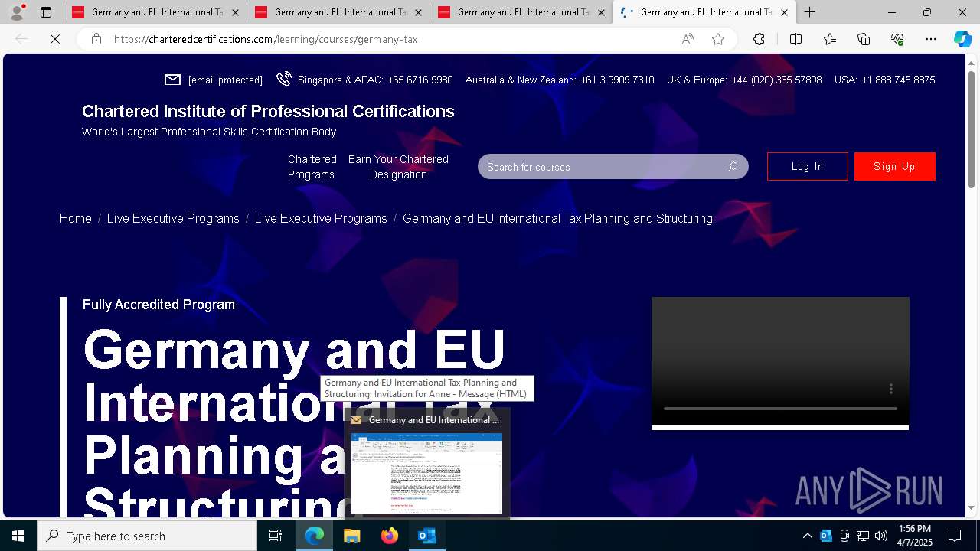Viewport: 980px width, 551px height.
Task: Open Windows Start menu
Action: pyautogui.click(x=18, y=536)
